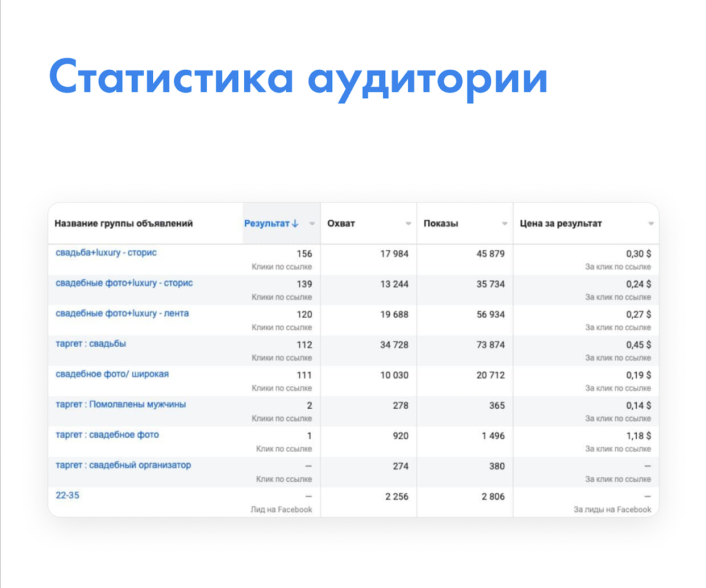
Task: Open the Показы column dropdown arrow
Action: (x=504, y=224)
